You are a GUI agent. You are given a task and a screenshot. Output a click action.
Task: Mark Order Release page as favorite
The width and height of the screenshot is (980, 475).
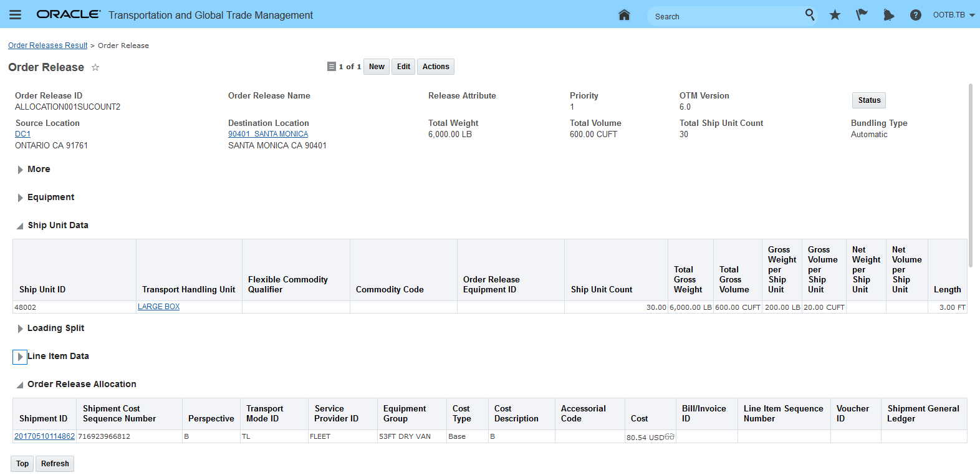click(95, 67)
